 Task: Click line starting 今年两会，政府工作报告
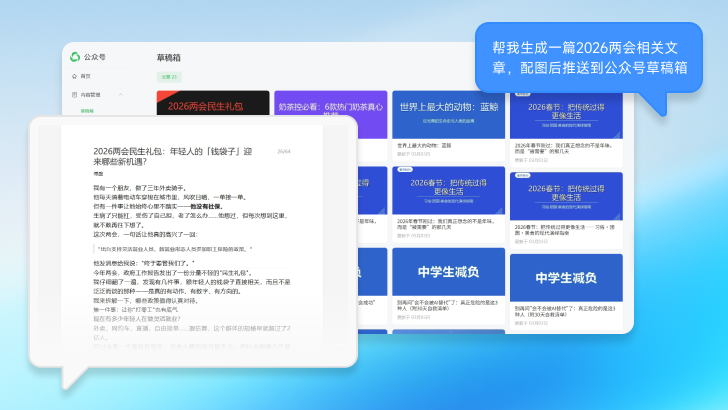tap(172, 273)
